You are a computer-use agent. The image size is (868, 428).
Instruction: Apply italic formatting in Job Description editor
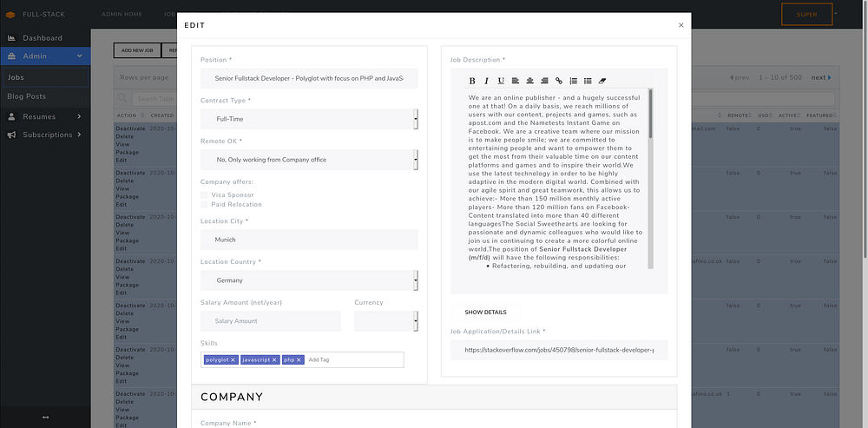pos(487,81)
